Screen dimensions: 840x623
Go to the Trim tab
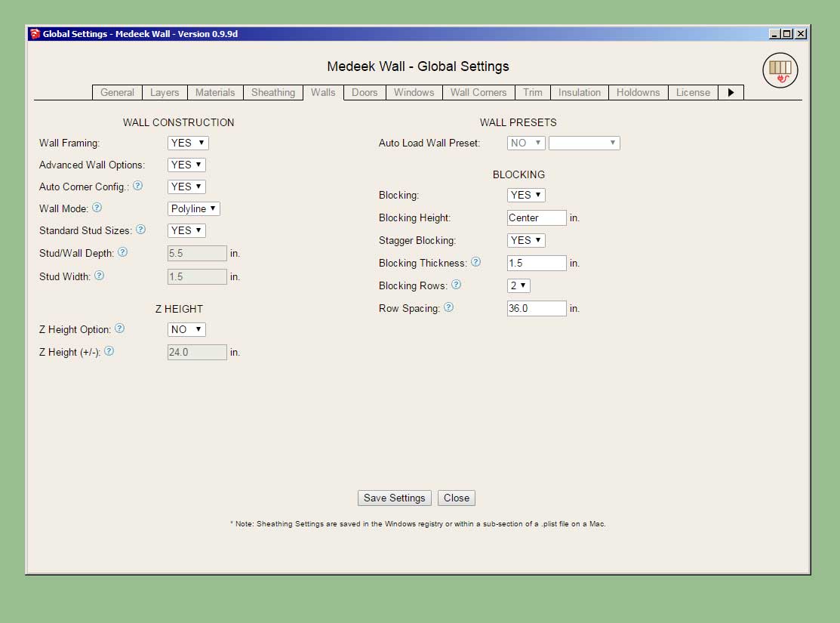[x=533, y=92]
